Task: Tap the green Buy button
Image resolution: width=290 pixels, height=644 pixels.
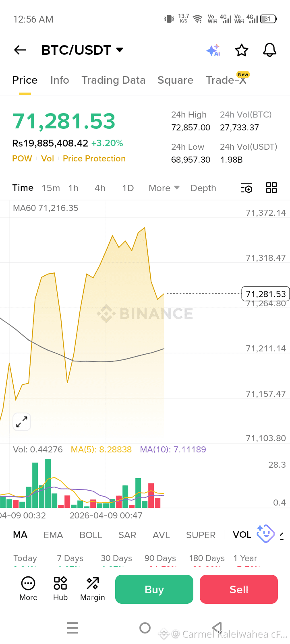Action: 154,589
